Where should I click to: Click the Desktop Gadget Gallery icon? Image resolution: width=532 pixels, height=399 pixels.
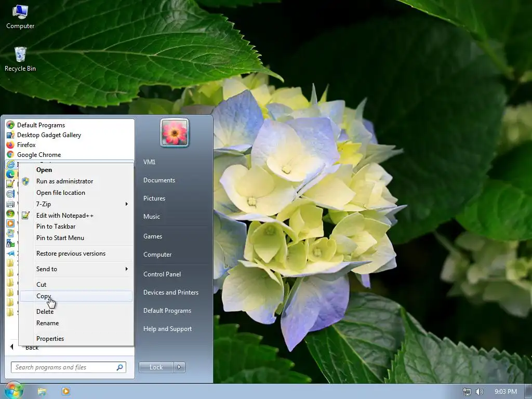(x=10, y=135)
